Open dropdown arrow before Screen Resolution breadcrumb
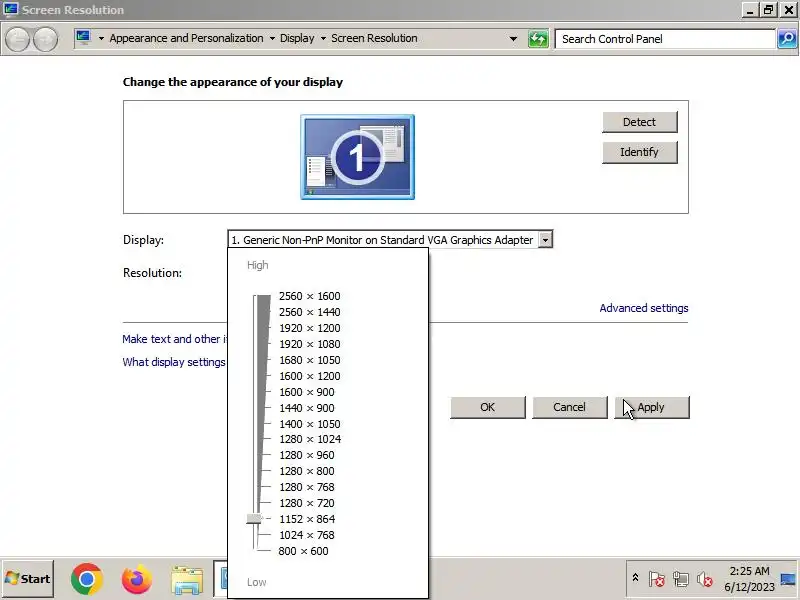 [x=323, y=38]
